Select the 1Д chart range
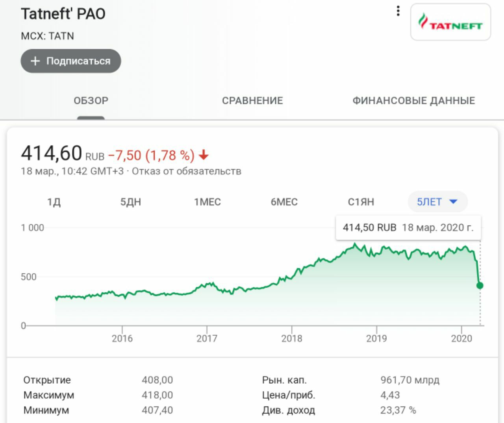This screenshot has width=504, height=423. pos(54,202)
